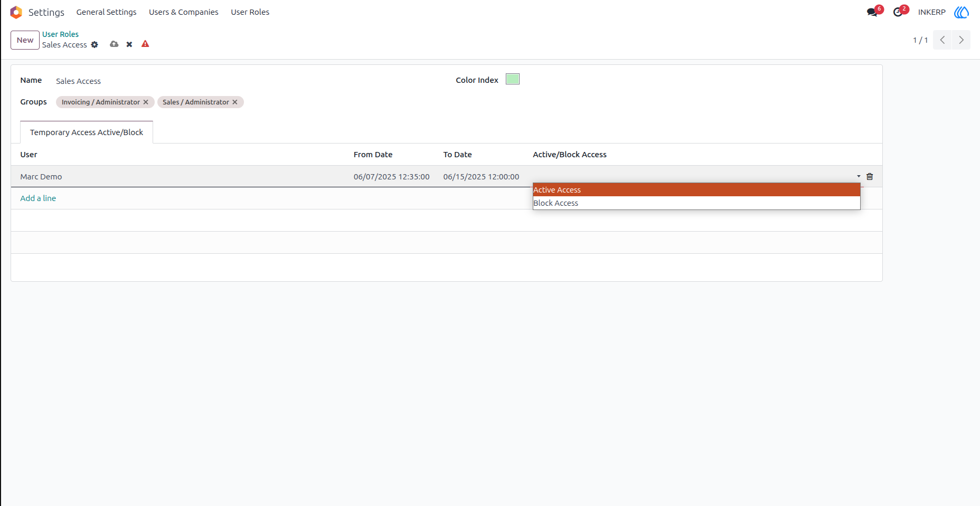The width and height of the screenshot is (980, 506).
Task: Remove the Sales / Administrator group tag
Action: (x=235, y=102)
